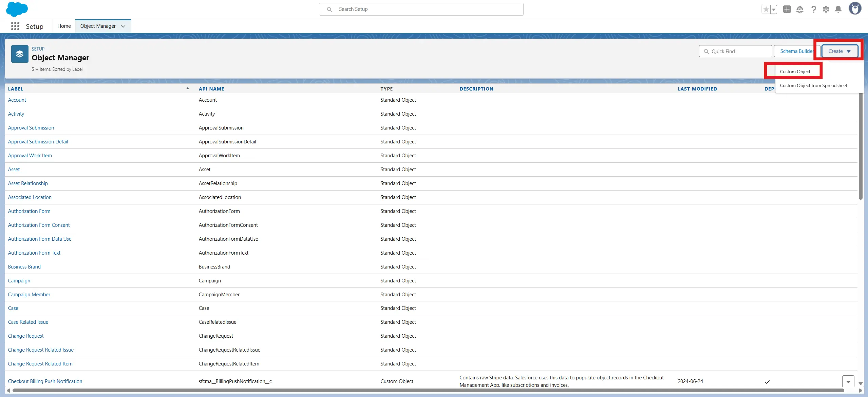Expand the favorites list dropdown arrow
Screen dimensions: 868x397
pos(773,9)
